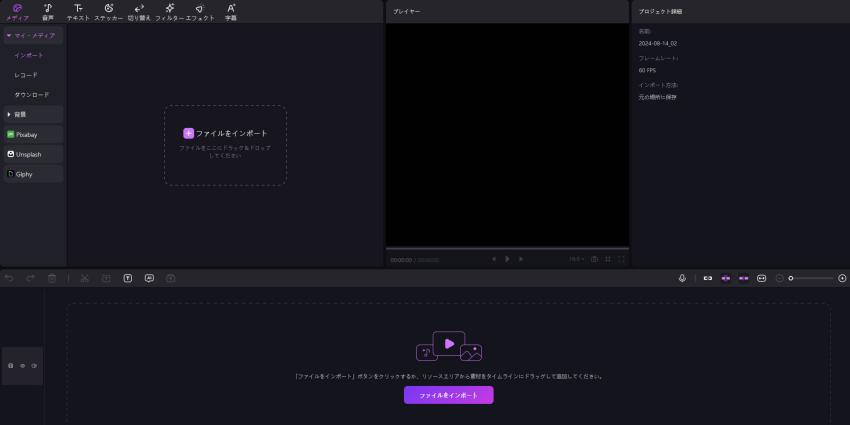Open the 音声 (audio) tab

47,11
